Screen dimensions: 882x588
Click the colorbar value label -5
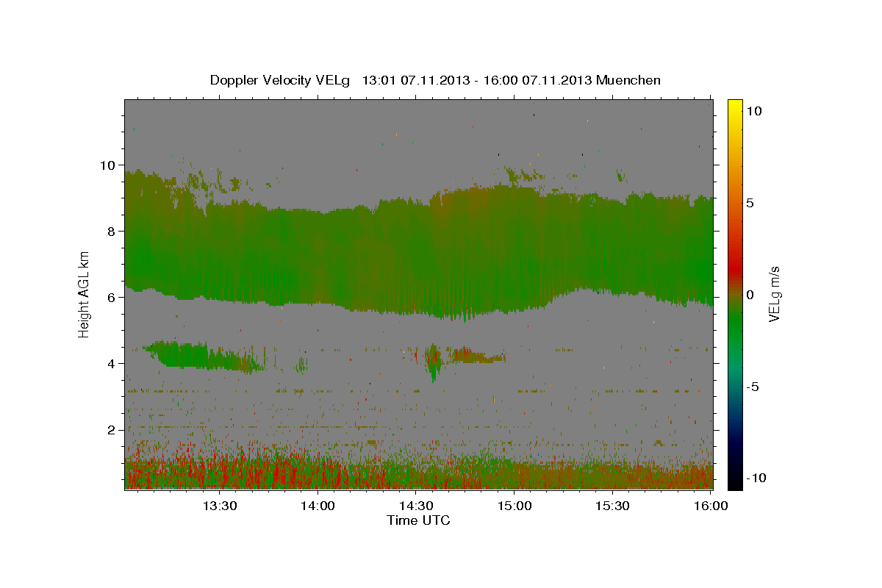753,387
